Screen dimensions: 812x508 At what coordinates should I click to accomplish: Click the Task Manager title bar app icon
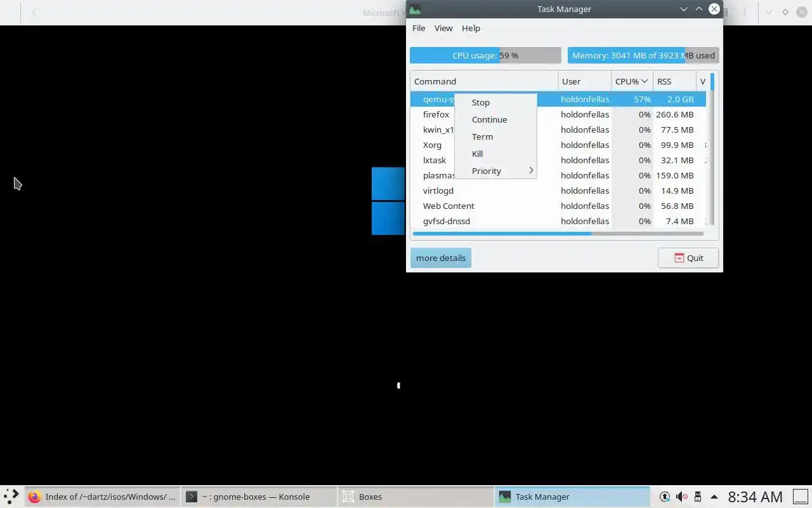(x=415, y=9)
